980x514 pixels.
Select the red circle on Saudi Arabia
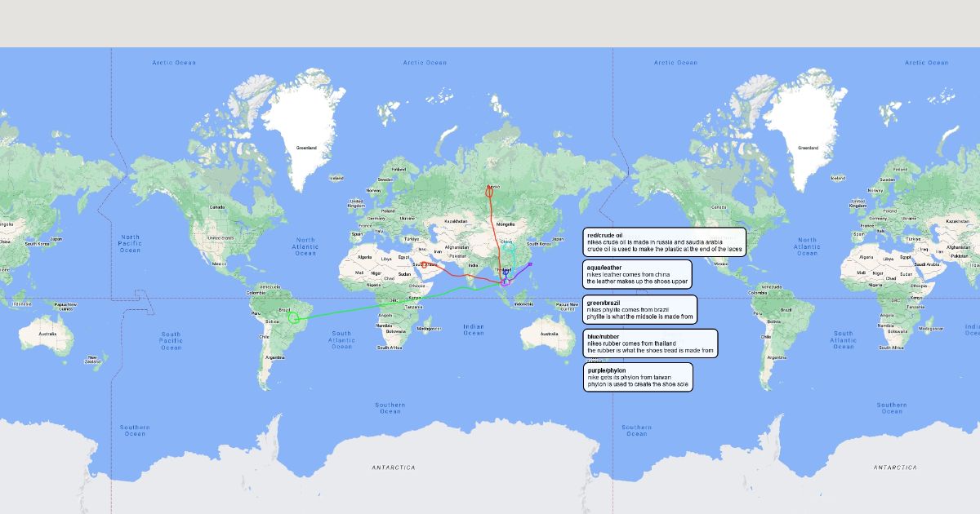click(425, 265)
